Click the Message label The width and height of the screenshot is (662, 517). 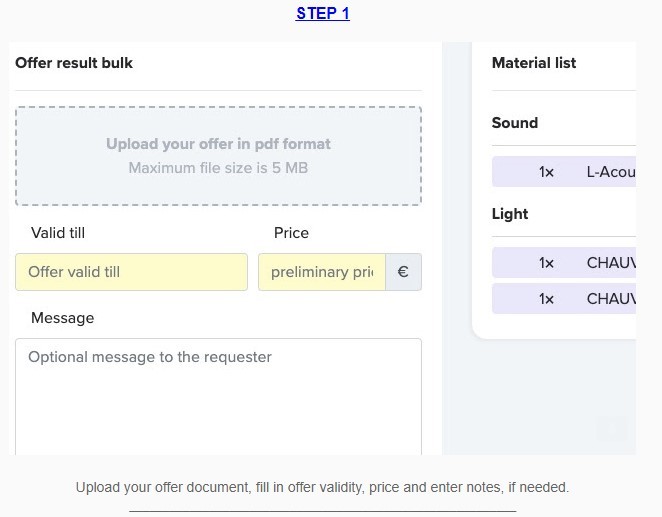pyautogui.click(x=62, y=318)
